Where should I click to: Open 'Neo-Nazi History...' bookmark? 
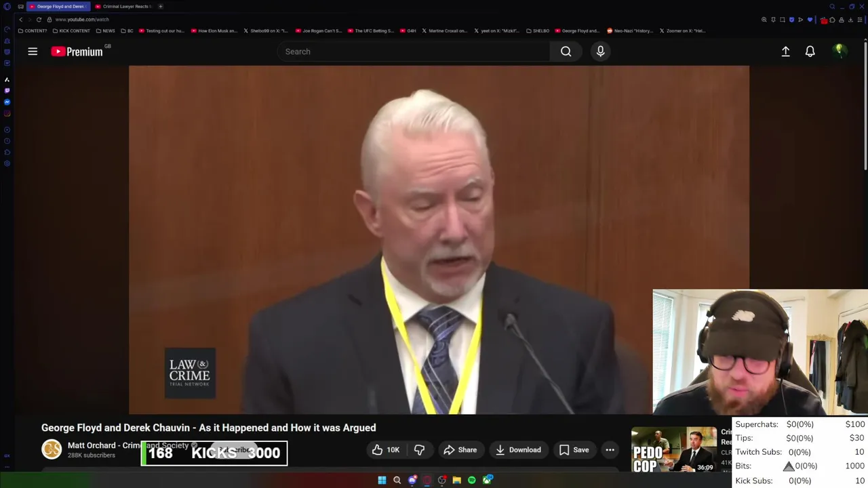tap(630, 31)
